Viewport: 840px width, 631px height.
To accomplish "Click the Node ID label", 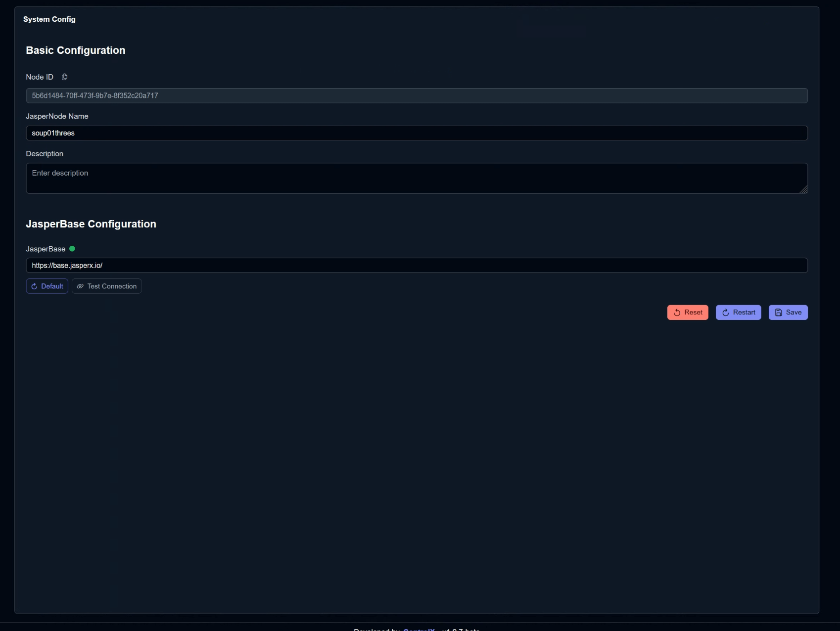I will click(40, 77).
